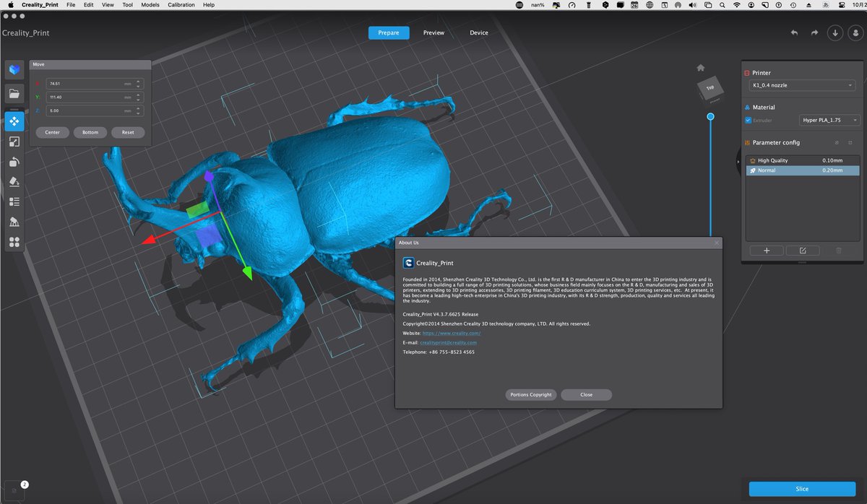Select the Move tool in left toolbar

(14, 121)
